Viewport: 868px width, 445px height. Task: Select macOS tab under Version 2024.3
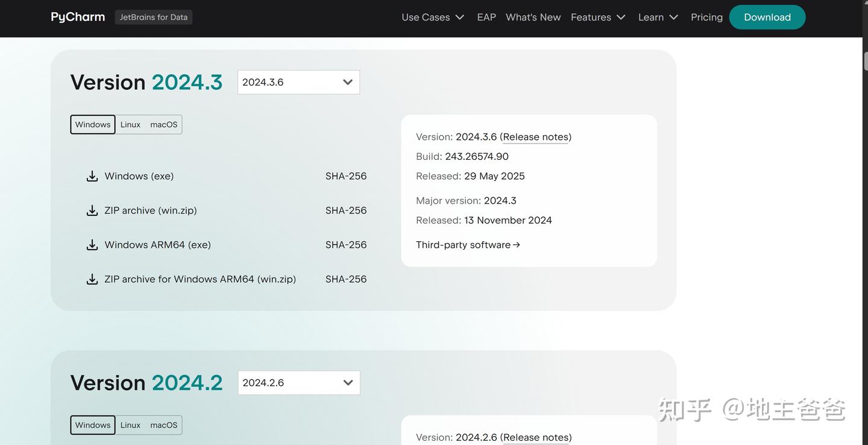coord(164,124)
